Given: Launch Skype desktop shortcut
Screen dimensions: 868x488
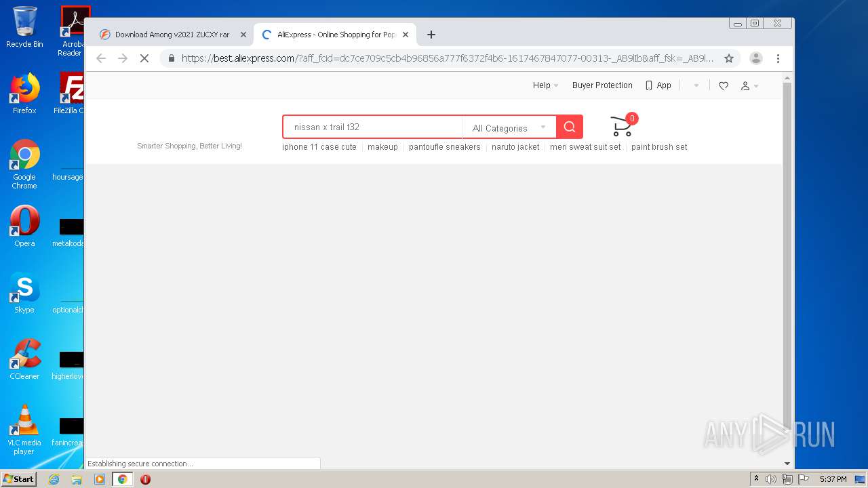Looking at the screenshot, I should (x=24, y=293).
